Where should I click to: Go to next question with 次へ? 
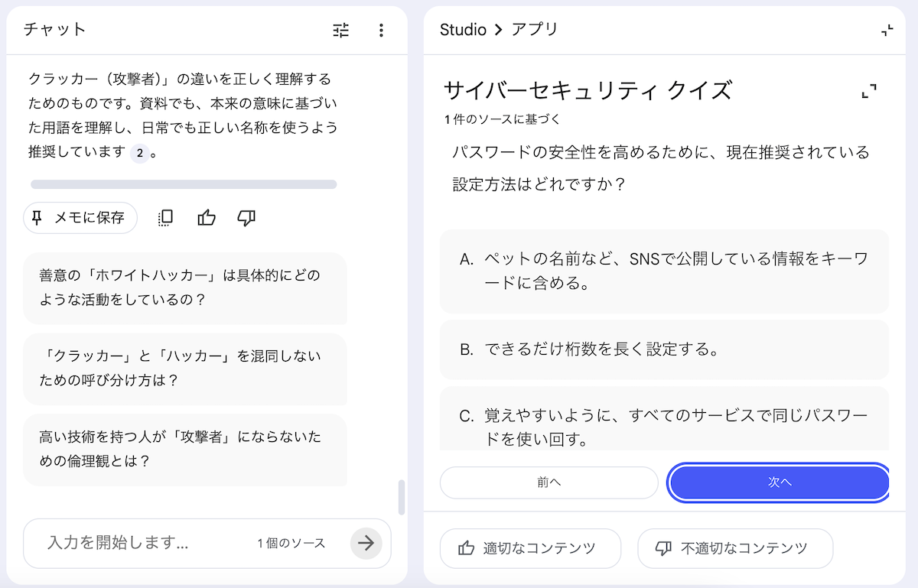click(779, 482)
